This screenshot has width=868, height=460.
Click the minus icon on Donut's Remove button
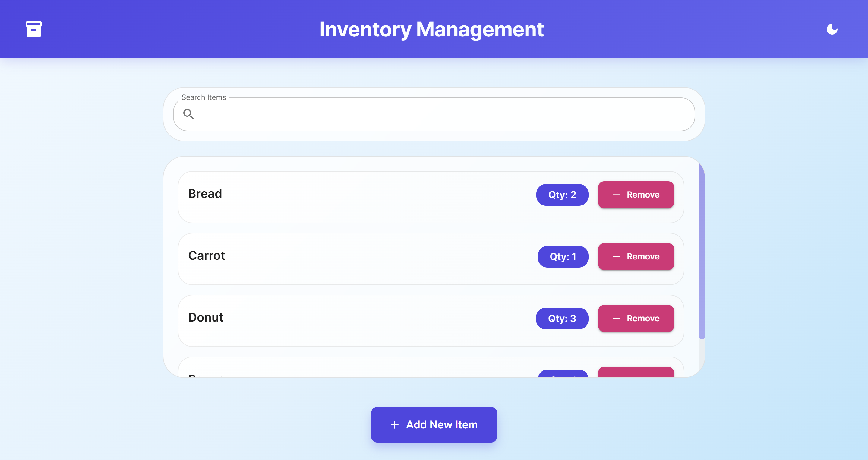click(x=616, y=318)
